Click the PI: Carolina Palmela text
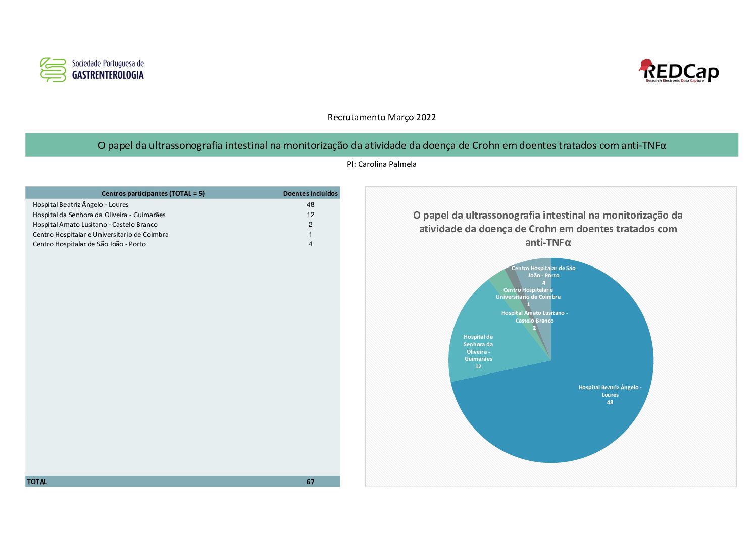The width and height of the screenshot is (756, 534). pos(382,164)
